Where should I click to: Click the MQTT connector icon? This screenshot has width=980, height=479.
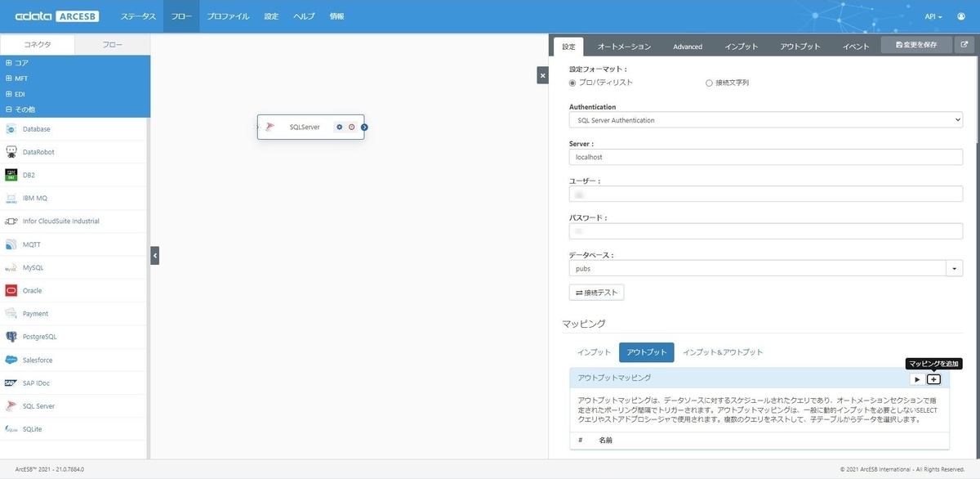11,244
